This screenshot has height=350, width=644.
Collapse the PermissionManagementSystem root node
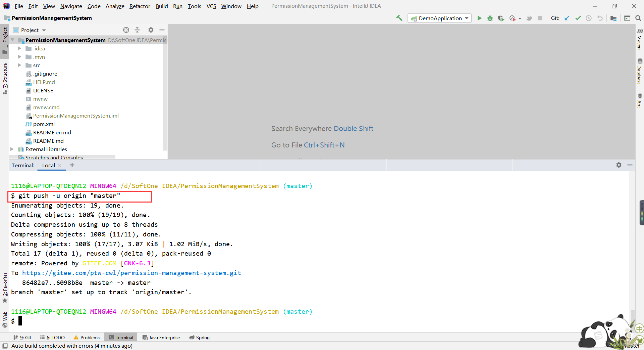(12, 40)
